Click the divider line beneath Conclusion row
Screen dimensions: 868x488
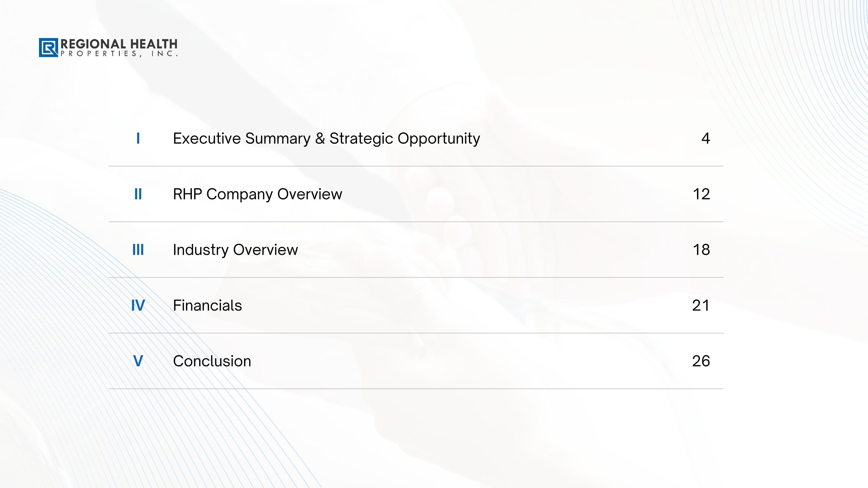pos(416,389)
